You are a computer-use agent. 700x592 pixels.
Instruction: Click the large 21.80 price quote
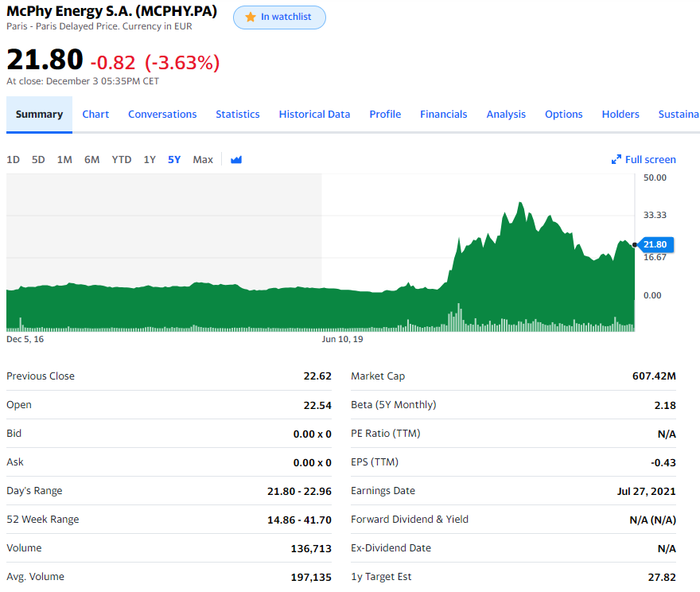point(45,60)
